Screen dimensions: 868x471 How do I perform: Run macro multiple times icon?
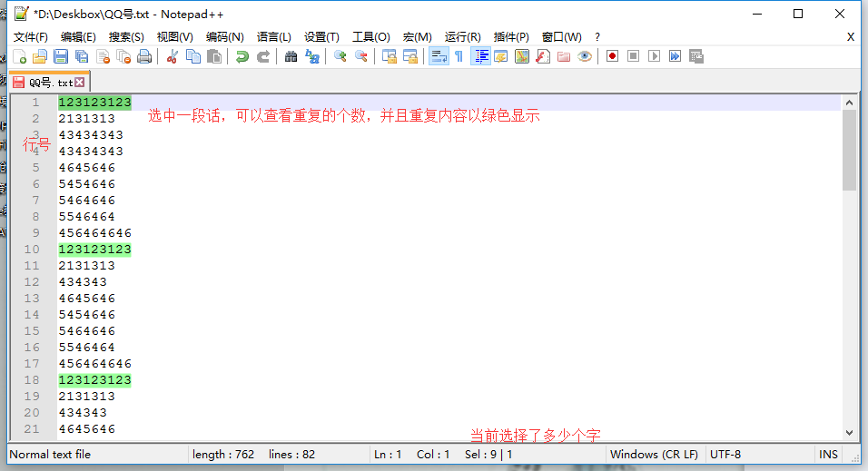coord(675,56)
